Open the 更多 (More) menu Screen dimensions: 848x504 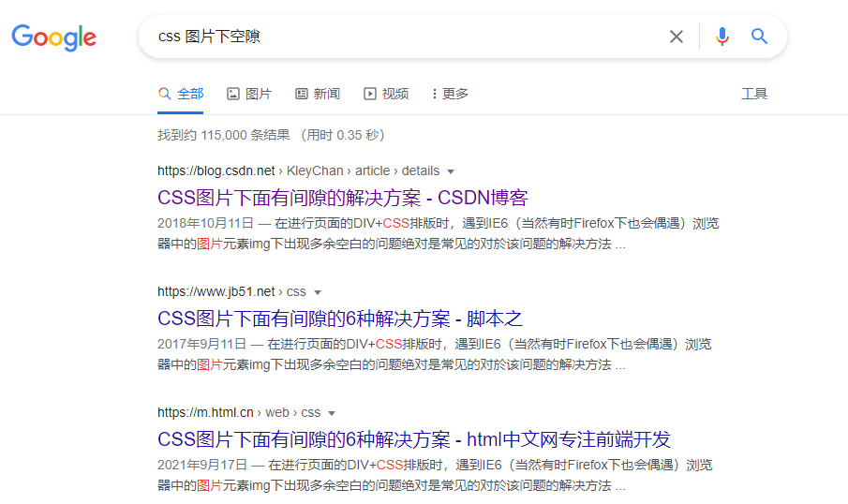(x=450, y=94)
